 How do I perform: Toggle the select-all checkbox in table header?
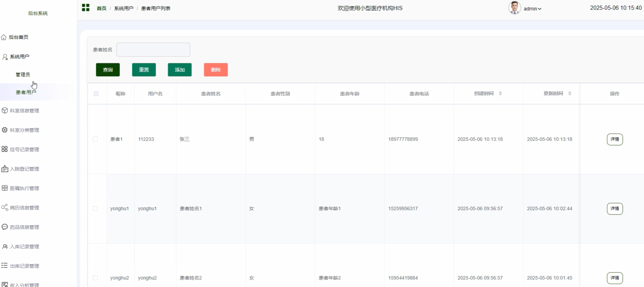coord(96,94)
